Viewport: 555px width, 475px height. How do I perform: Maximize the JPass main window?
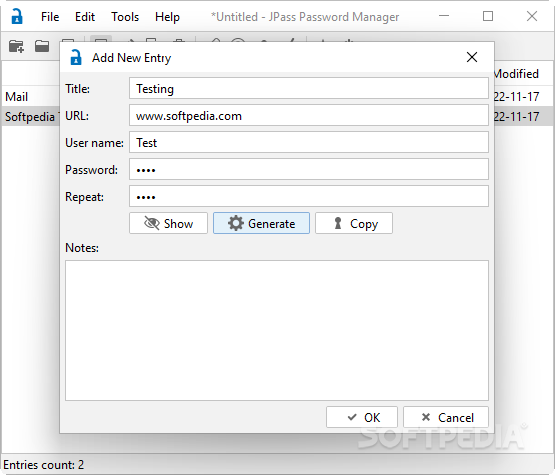pyautogui.click(x=488, y=16)
